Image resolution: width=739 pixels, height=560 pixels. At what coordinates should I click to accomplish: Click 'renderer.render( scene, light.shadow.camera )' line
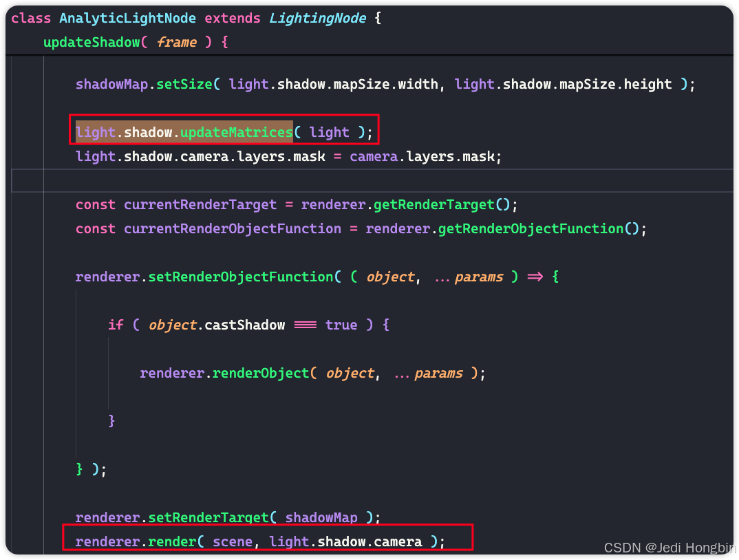pyautogui.click(x=260, y=541)
